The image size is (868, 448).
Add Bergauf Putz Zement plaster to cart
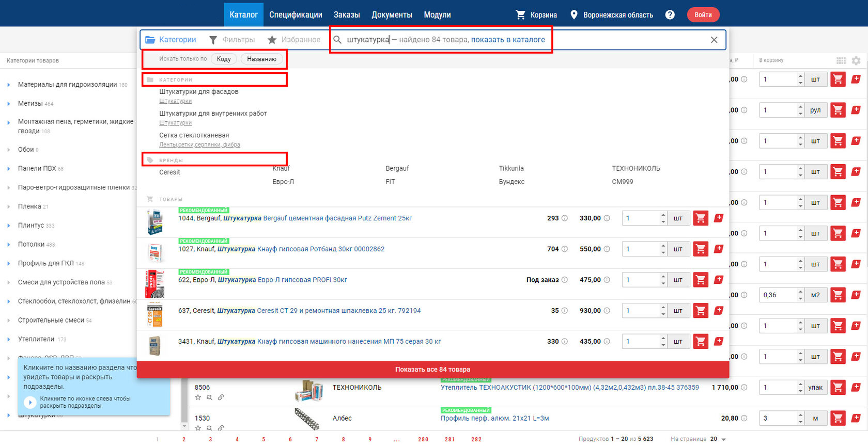tap(701, 218)
